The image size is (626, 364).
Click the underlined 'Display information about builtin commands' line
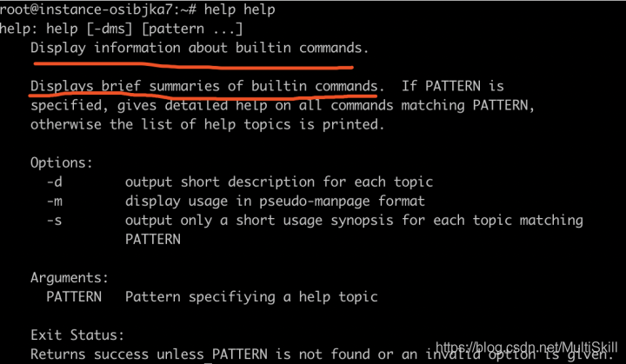point(200,48)
